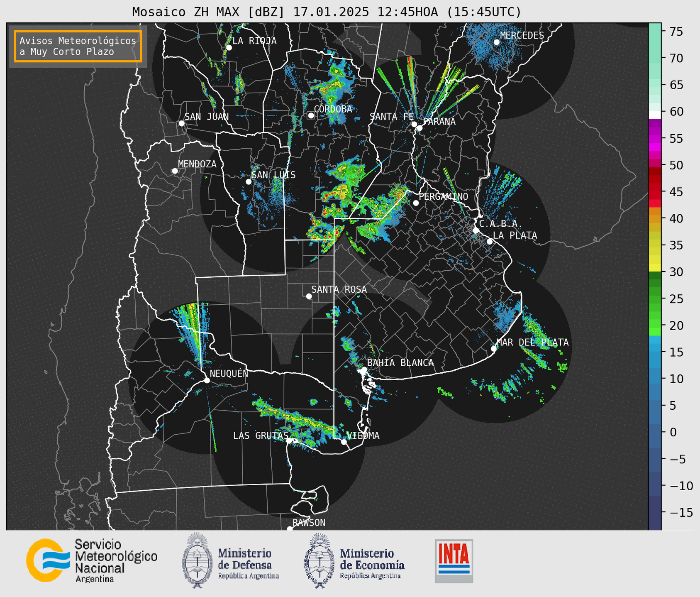Viewport: 700px width, 597px height.
Task: Click the Mendoza city marker
Action: pos(175,171)
